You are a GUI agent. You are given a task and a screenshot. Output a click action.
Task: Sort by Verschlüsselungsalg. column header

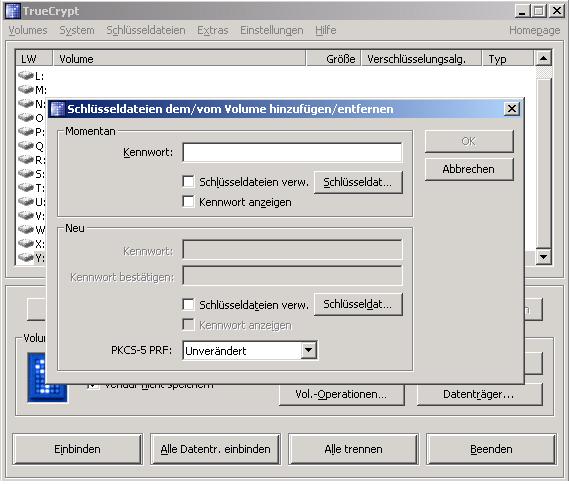pyautogui.click(x=421, y=58)
